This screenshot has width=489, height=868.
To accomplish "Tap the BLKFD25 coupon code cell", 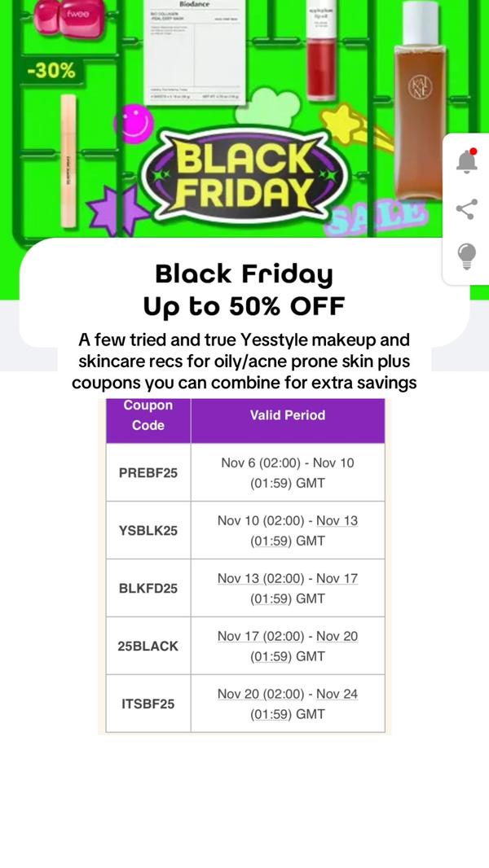I will [148, 588].
